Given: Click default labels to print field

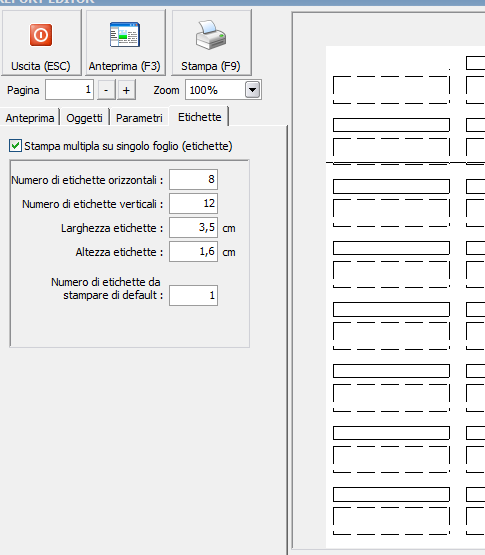Looking at the screenshot, I should click(193, 295).
